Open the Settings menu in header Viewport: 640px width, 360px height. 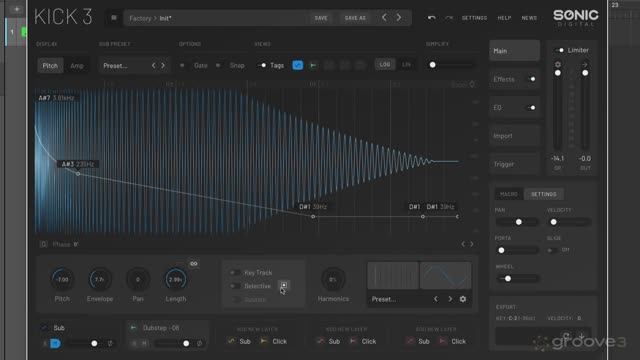click(x=474, y=18)
